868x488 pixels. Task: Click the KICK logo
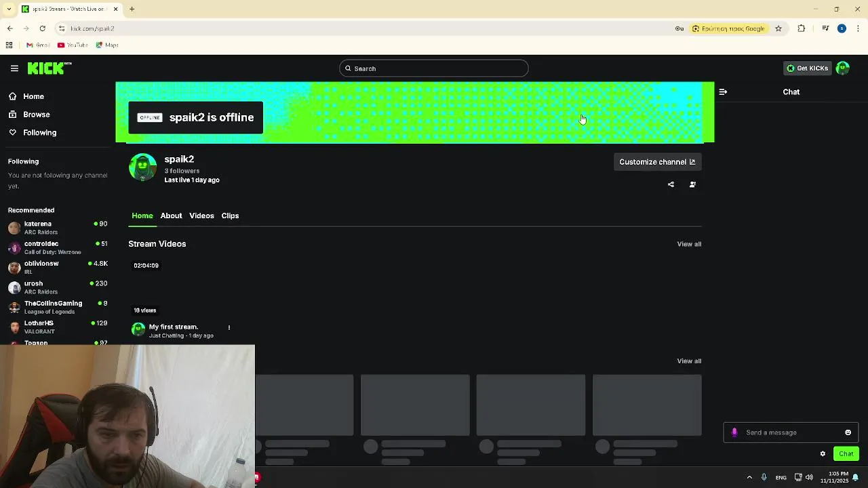[49, 68]
